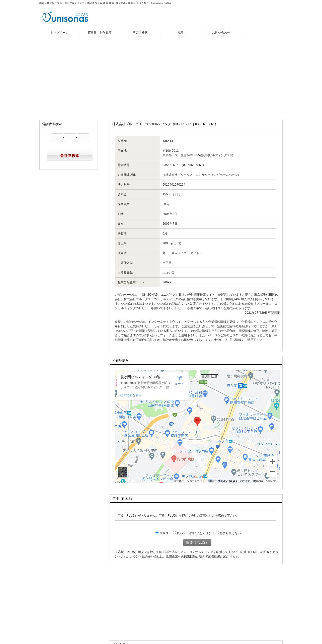The image size is (322, 644).
Task: Zoom out the map with minus button
Action: [x=272, y=472]
